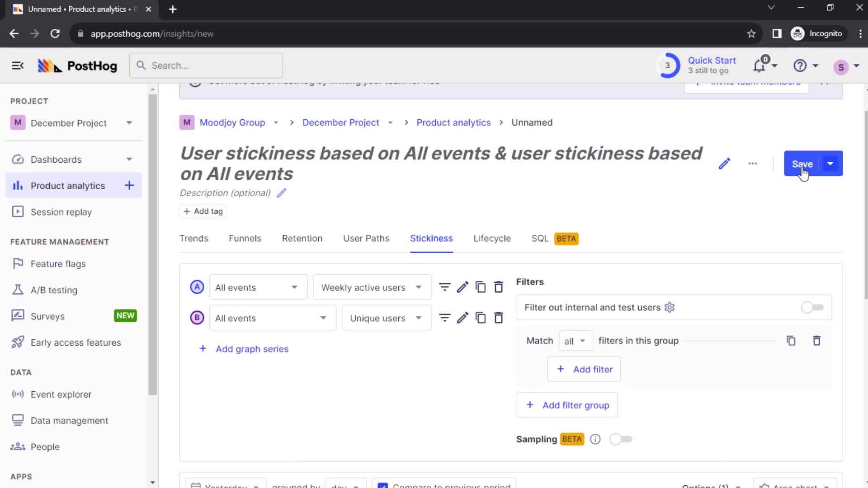The image size is (868, 488).
Task: Open Surveys in sidebar
Action: tap(73, 316)
